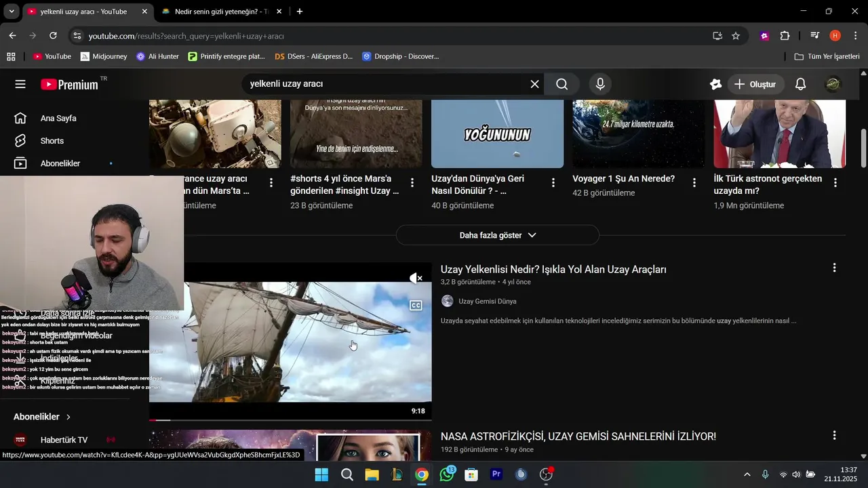Reload the current page
Screen dimensions: 868x488
pos(53,36)
